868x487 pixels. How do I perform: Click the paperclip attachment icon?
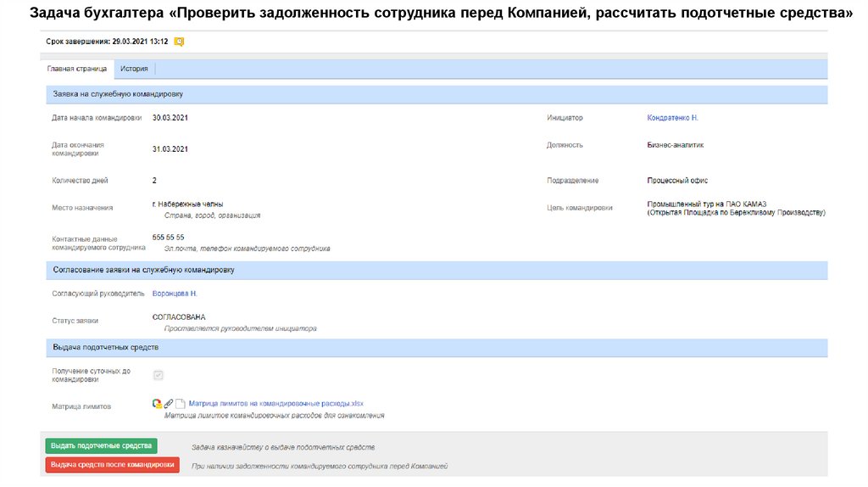(x=168, y=404)
